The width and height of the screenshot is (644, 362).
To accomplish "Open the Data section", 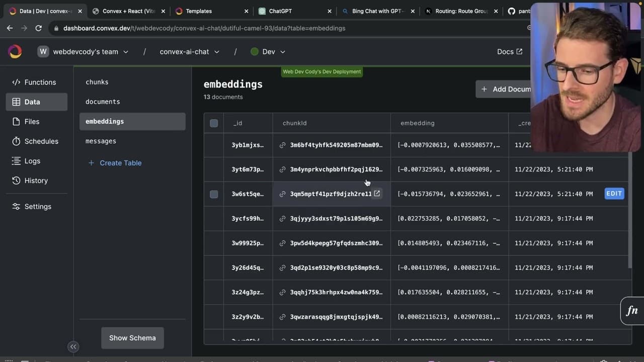I will coord(37,102).
